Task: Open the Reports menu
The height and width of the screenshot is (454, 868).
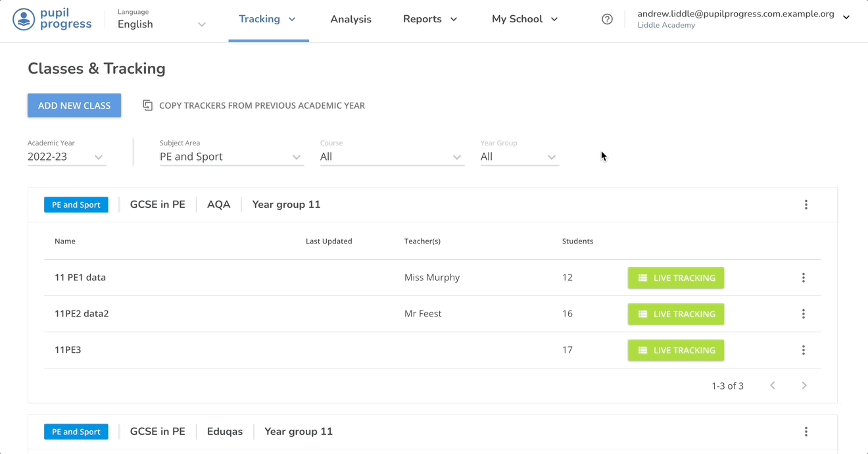Action: [x=429, y=19]
